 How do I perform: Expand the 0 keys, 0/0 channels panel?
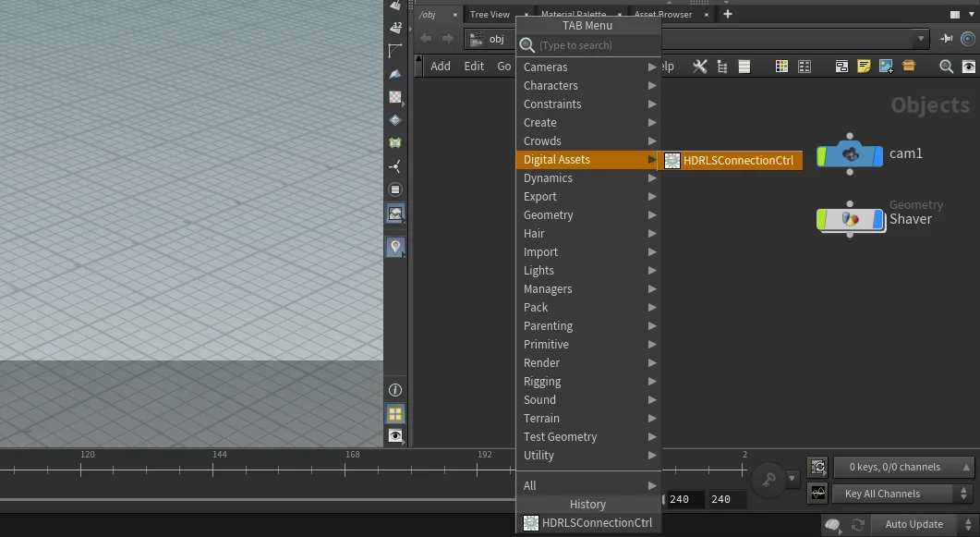click(902, 467)
